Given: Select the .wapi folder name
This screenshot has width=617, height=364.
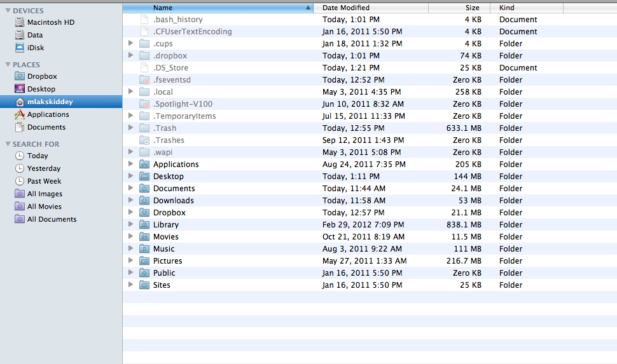Looking at the screenshot, I should [162, 152].
